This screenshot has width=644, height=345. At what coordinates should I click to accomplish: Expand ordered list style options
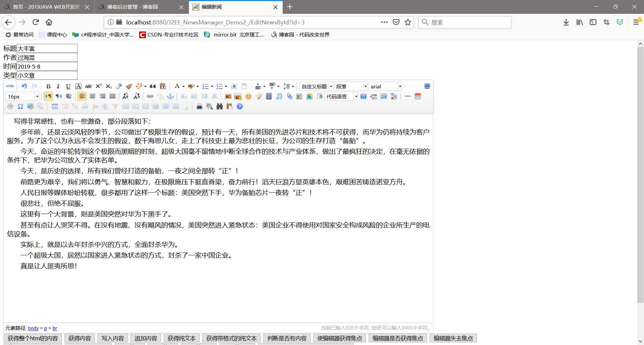212,86
